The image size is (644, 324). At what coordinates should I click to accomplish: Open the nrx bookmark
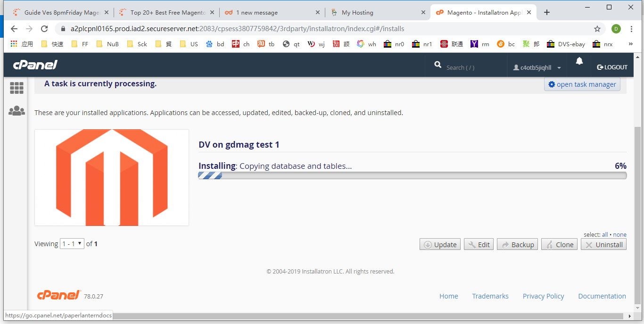(x=603, y=44)
